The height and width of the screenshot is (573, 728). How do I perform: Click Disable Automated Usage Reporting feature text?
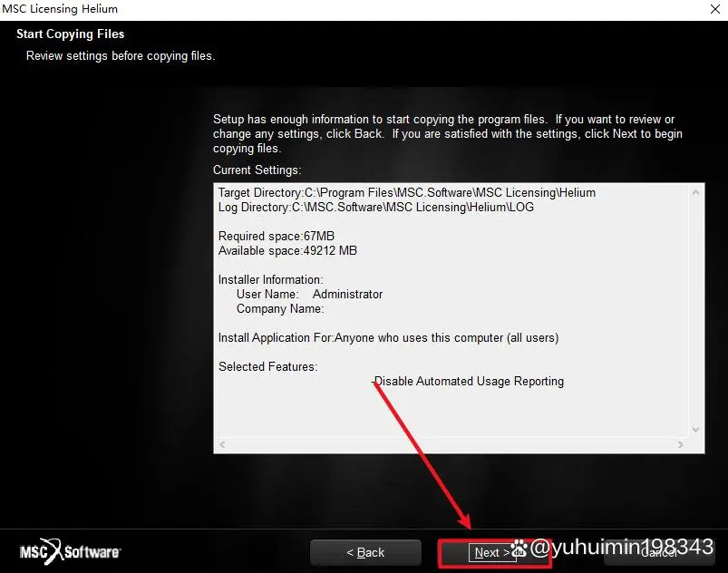tap(469, 381)
